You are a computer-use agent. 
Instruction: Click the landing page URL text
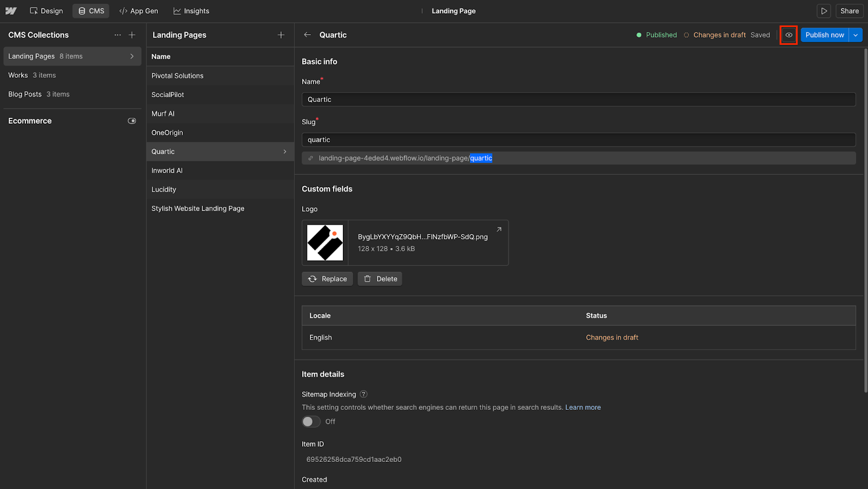tap(405, 158)
